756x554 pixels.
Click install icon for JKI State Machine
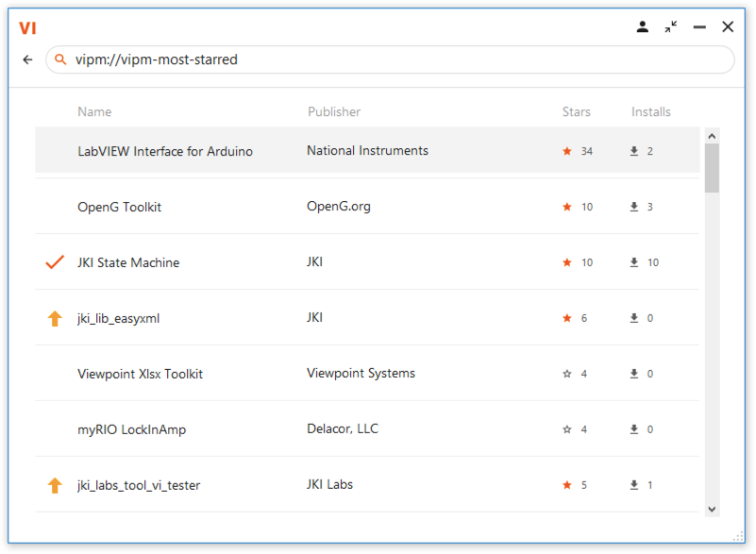click(634, 262)
